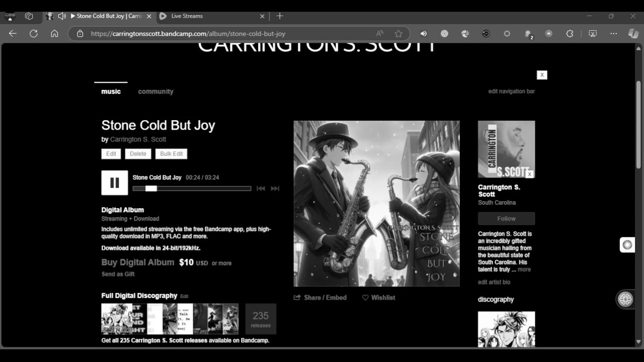Go back to the previous page

(x=13, y=34)
